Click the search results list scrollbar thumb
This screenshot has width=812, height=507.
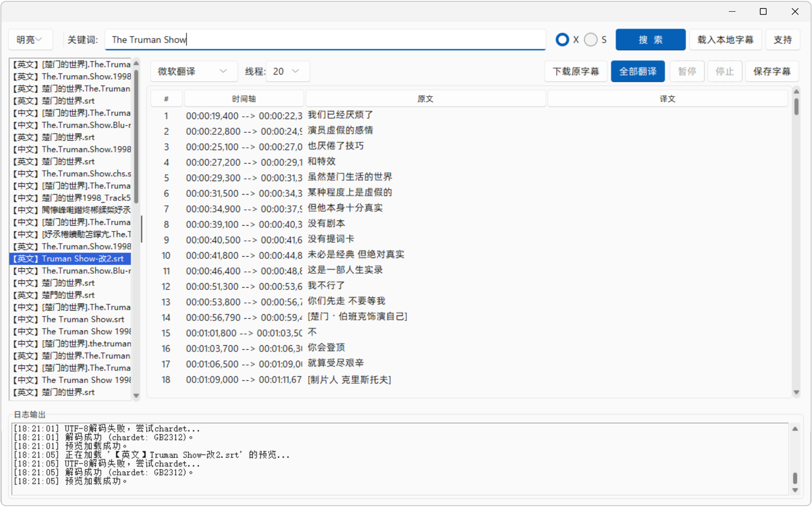(136, 136)
